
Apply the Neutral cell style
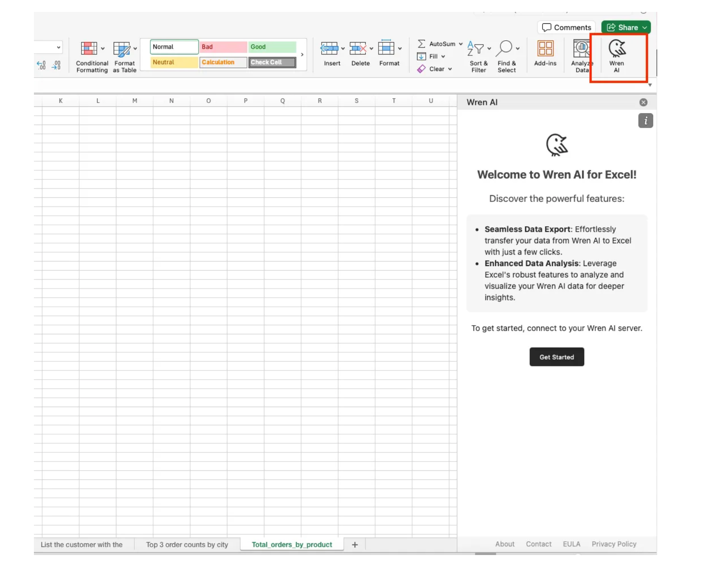pyautogui.click(x=174, y=62)
